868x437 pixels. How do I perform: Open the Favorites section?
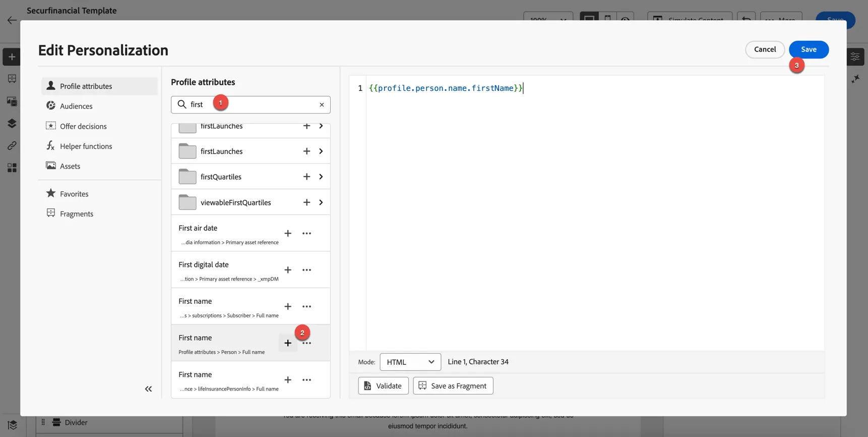(99, 194)
